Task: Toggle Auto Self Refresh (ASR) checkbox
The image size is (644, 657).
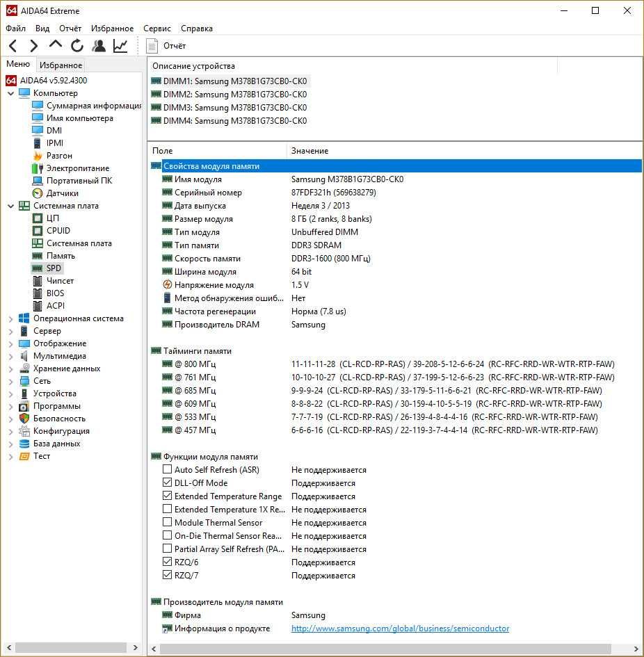Action: [x=168, y=469]
